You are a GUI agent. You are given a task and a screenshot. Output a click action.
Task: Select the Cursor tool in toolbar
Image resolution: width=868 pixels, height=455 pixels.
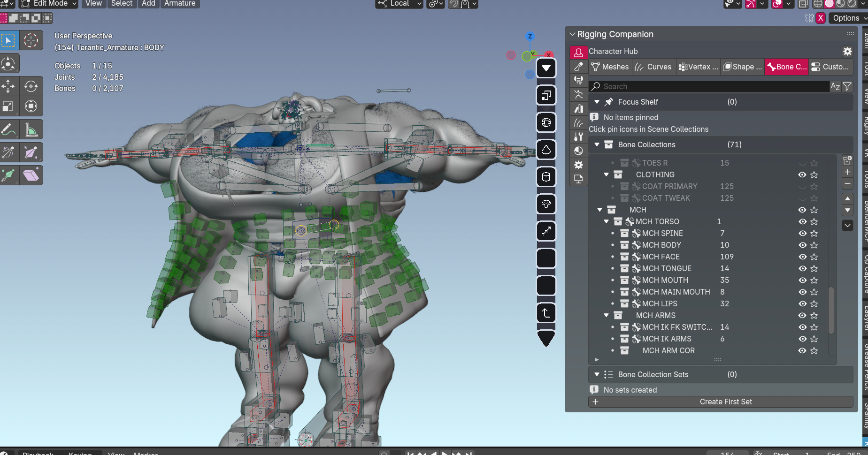pos(31,40)
